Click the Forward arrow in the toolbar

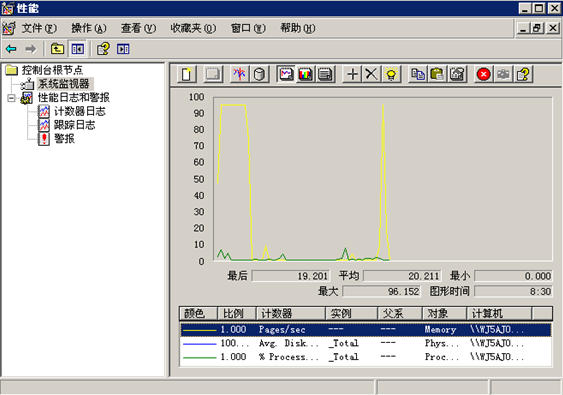click(x=31, y=49)
